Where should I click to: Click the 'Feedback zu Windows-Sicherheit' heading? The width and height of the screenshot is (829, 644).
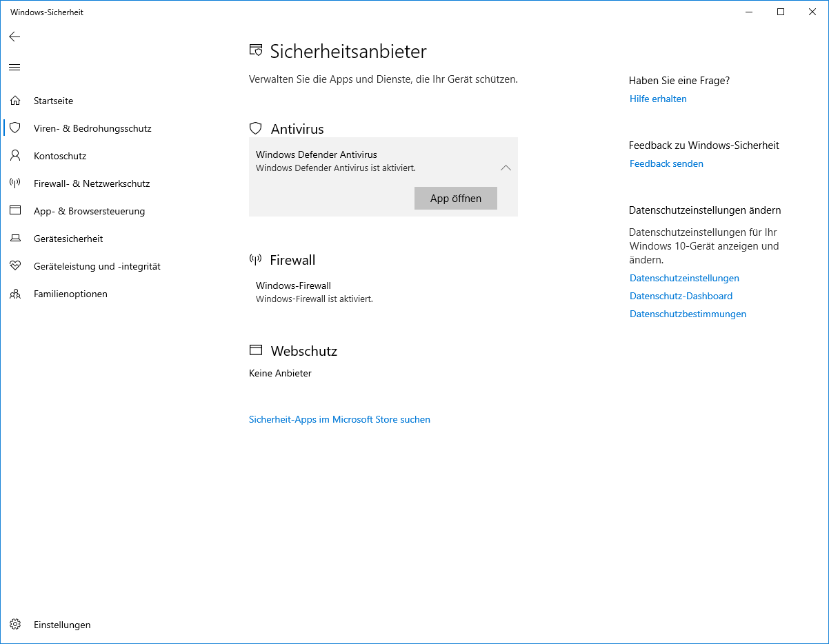click(x=704, y=145)
